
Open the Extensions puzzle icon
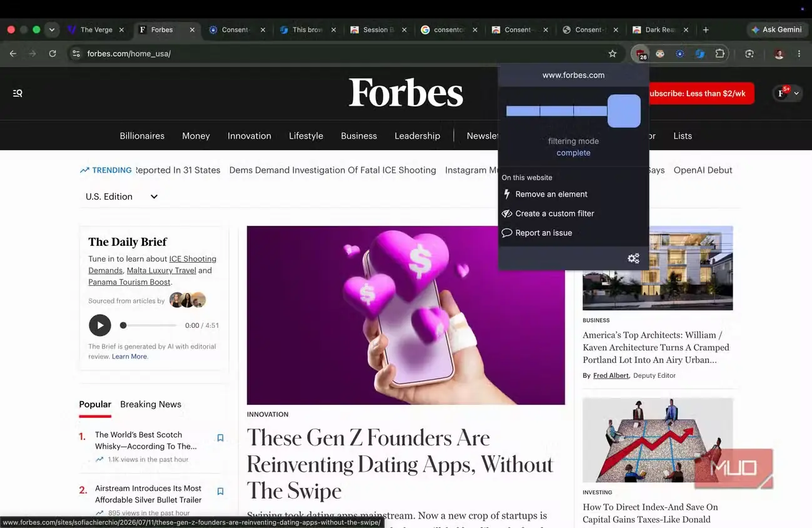tap(720, 54)
